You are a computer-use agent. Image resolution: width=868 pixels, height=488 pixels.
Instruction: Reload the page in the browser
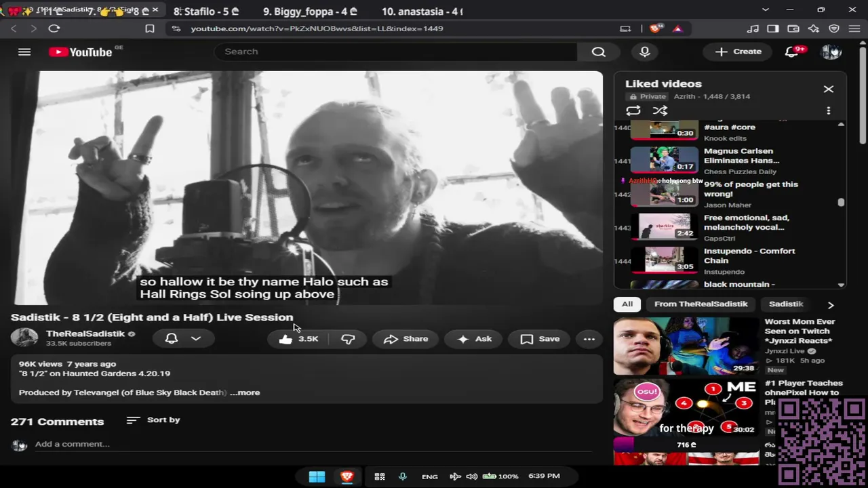click(x=54, y=28)
